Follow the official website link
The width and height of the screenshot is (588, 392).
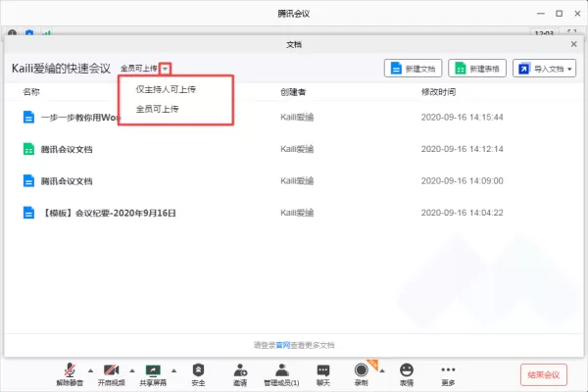coord(283,345)
